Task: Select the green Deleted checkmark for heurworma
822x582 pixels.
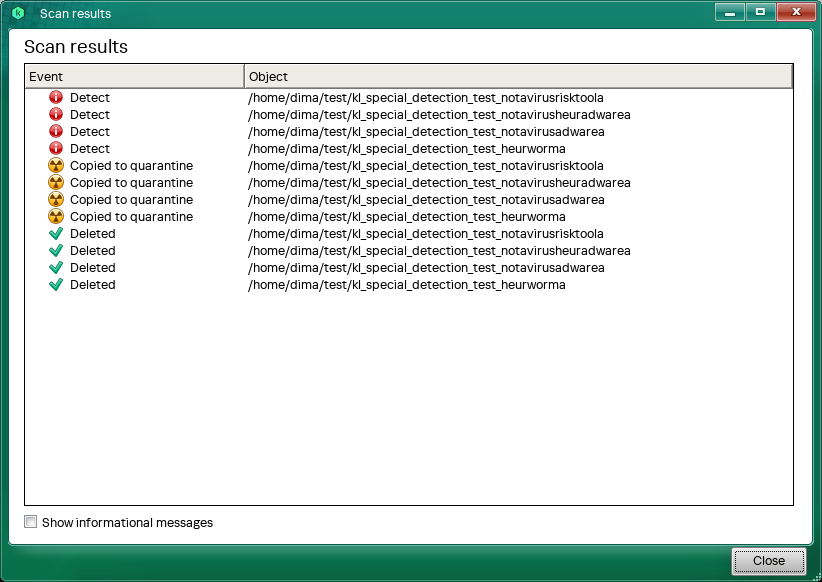Action: tap(56, 285)
